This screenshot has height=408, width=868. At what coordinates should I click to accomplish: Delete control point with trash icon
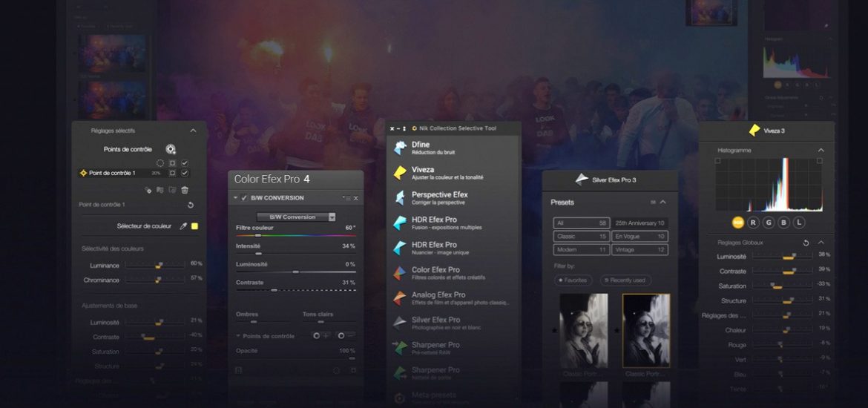[185, 190]
